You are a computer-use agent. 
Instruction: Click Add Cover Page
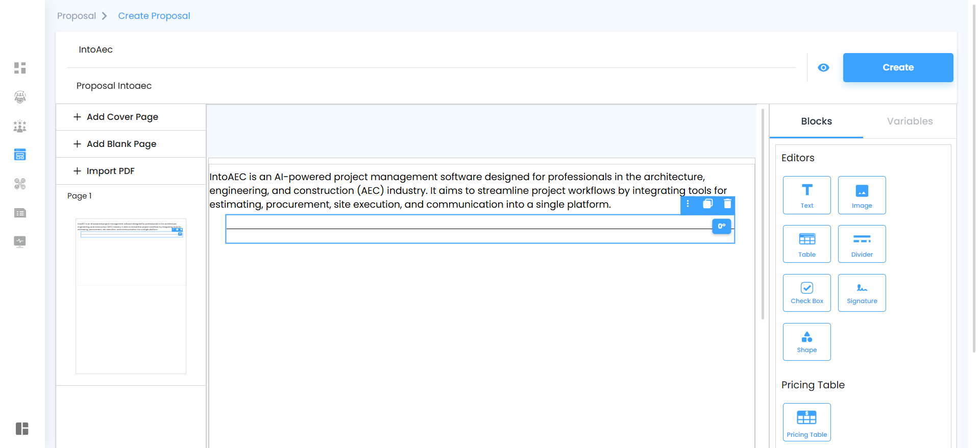131,117
